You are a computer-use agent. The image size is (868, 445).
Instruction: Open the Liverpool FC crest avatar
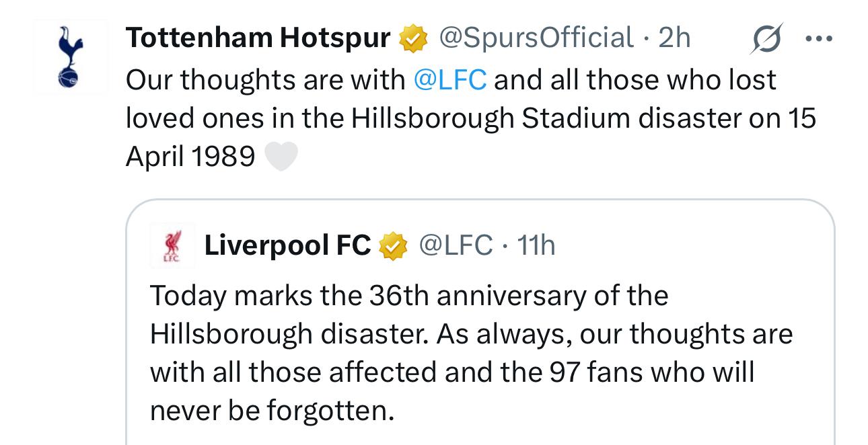pyautogui.click(x=173, y=245)
